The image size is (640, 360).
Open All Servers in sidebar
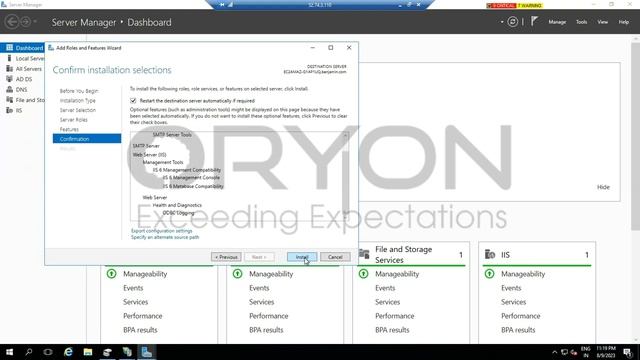pos(24,69)
